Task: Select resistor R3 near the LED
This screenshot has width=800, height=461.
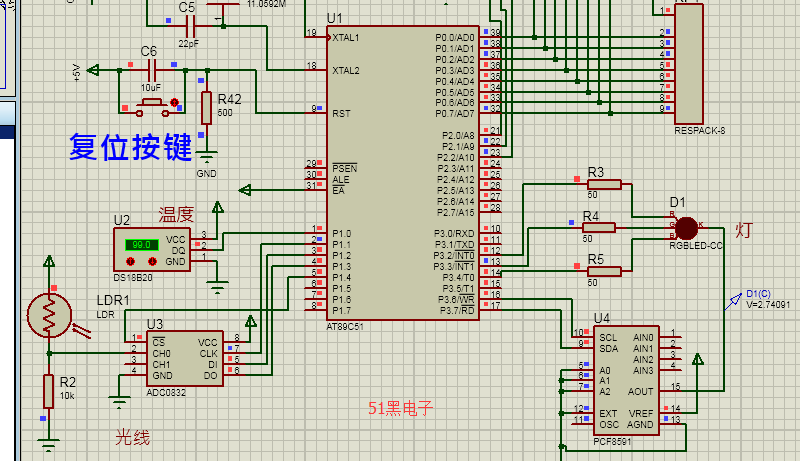Action: click(604, 184)
